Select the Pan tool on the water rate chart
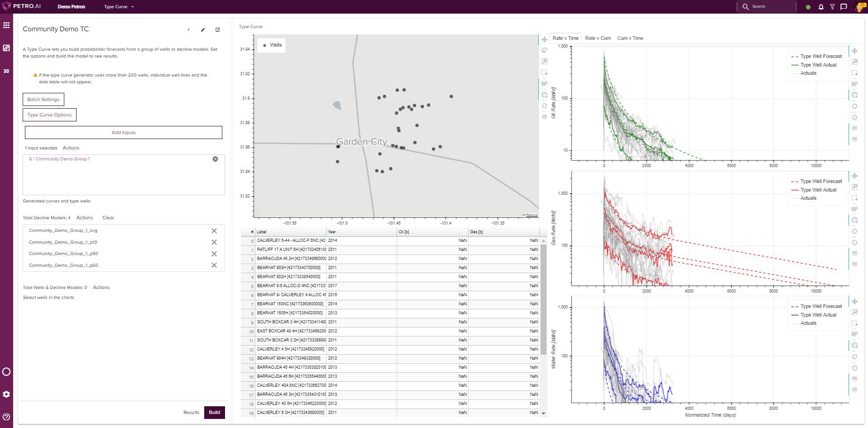868x428 pixels. (x=854, y=302)
